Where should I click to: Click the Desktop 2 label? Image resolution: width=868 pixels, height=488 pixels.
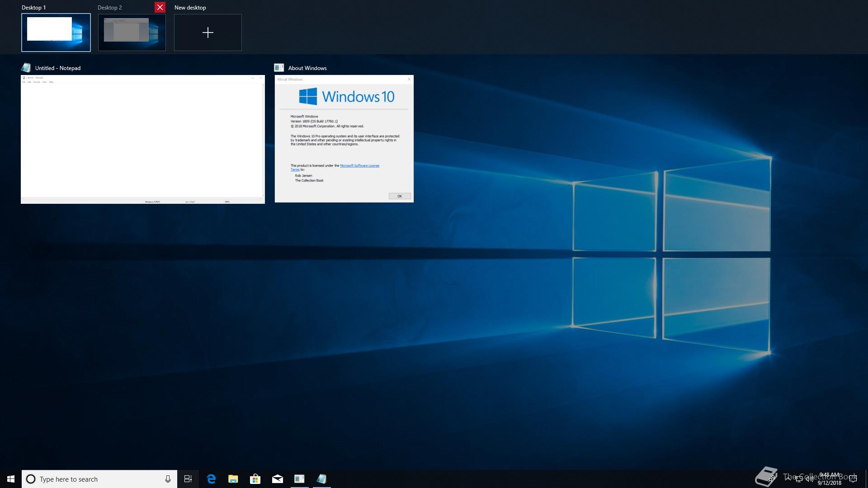coord(110,8)
